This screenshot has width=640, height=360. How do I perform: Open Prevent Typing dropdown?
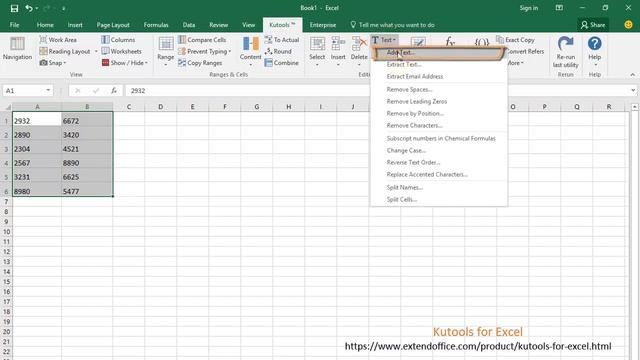tap(204, 51)
